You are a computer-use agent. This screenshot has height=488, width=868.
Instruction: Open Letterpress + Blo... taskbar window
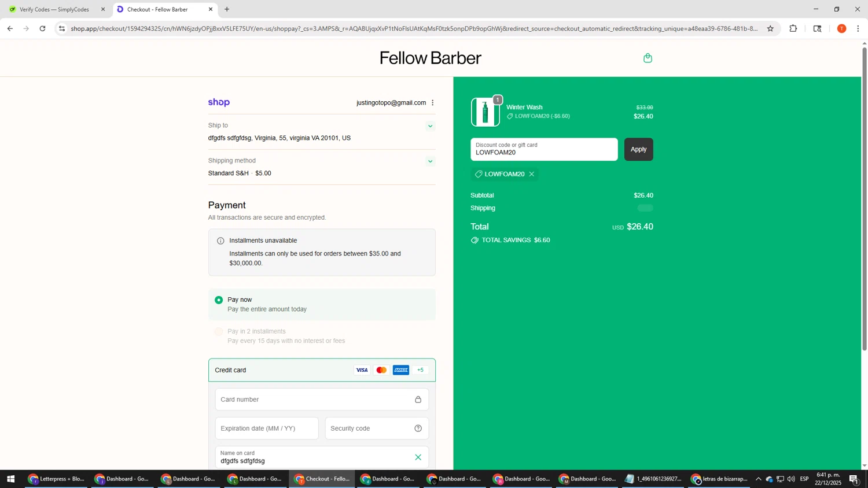click(x=56, y=479)
